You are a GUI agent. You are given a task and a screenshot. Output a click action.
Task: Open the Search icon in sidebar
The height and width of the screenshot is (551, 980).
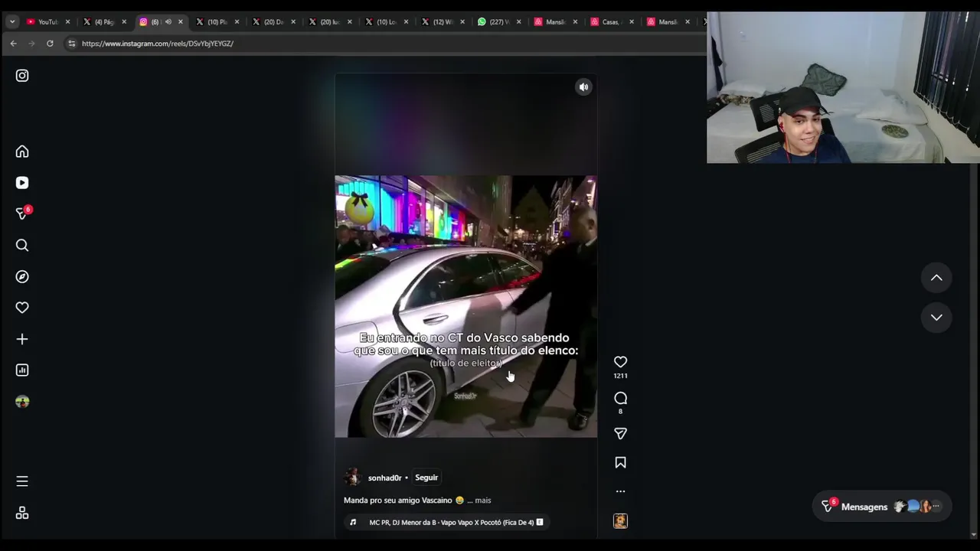coord(22,245)
